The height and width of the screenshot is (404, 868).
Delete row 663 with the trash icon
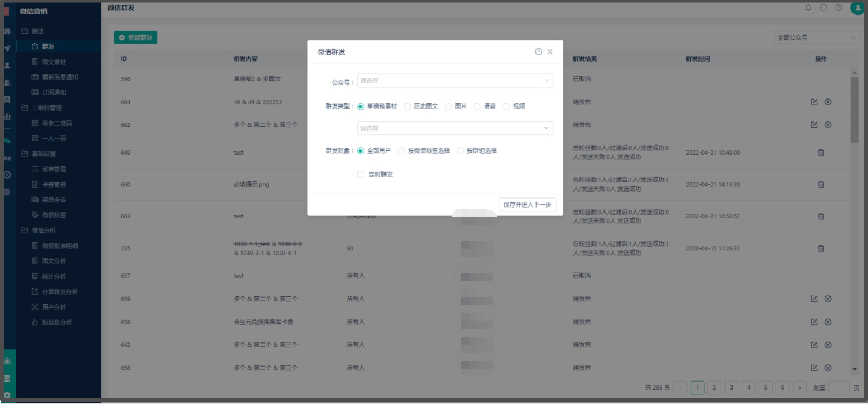pos(821,216)
